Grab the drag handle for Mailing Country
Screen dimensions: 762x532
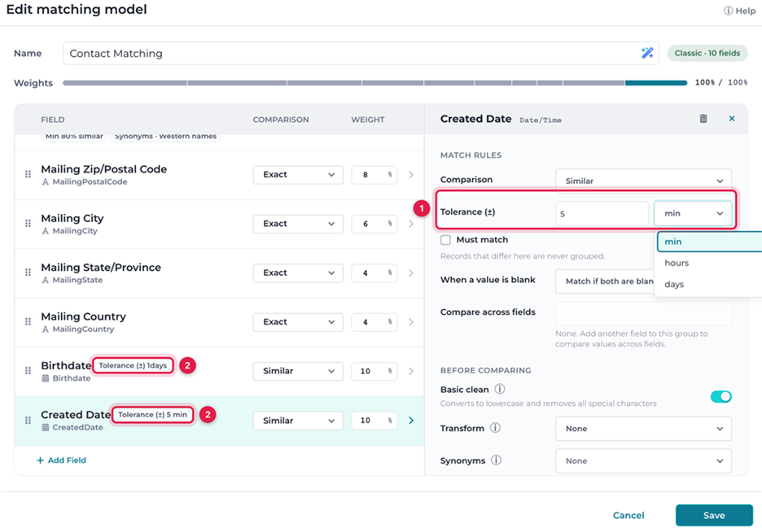click(28, 321)
